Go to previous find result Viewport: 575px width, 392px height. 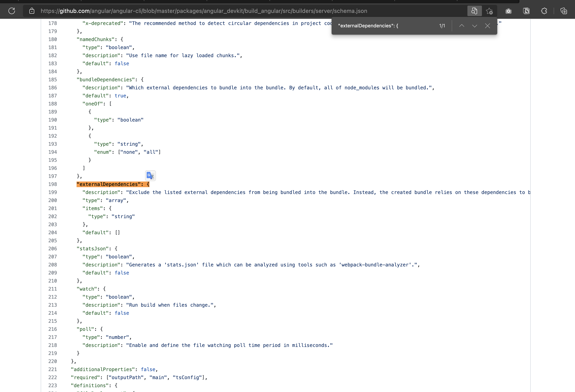pos(461,26)
